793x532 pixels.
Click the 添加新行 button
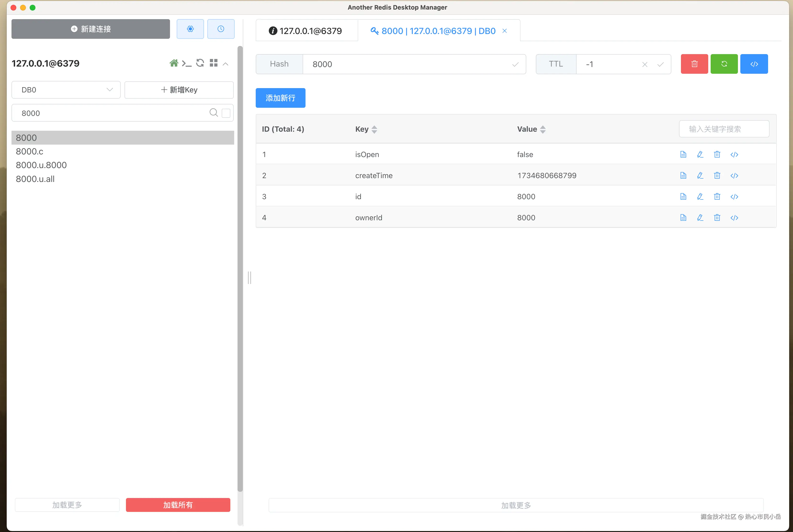(280, 98)
